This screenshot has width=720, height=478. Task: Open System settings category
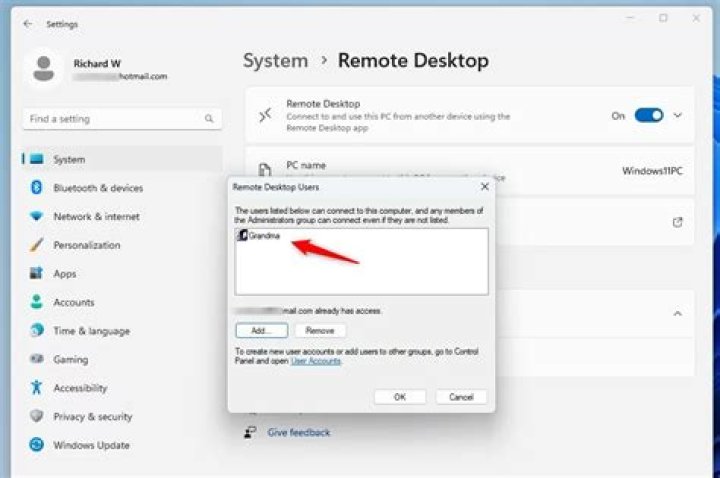pos(122,159)
